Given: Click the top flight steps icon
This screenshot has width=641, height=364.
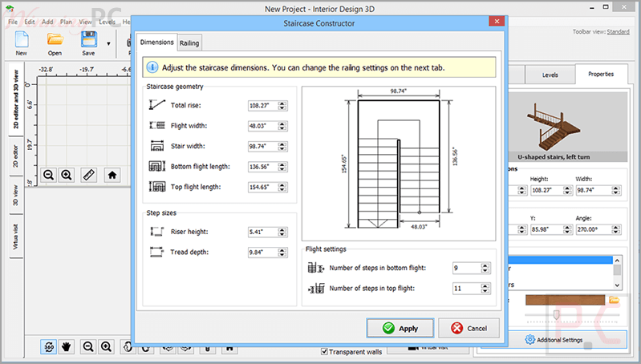Looking at the screenshot, I should 316,289.
